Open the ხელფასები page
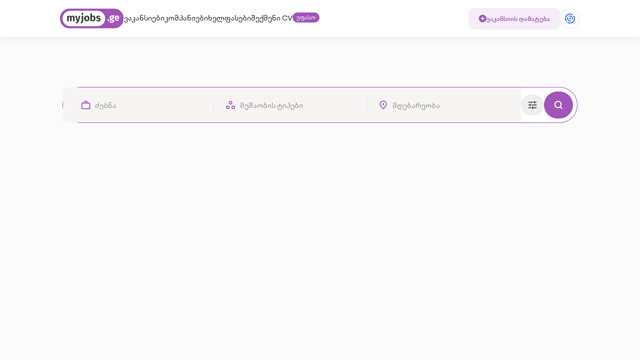The image size is (640, 360). point(230,18)
